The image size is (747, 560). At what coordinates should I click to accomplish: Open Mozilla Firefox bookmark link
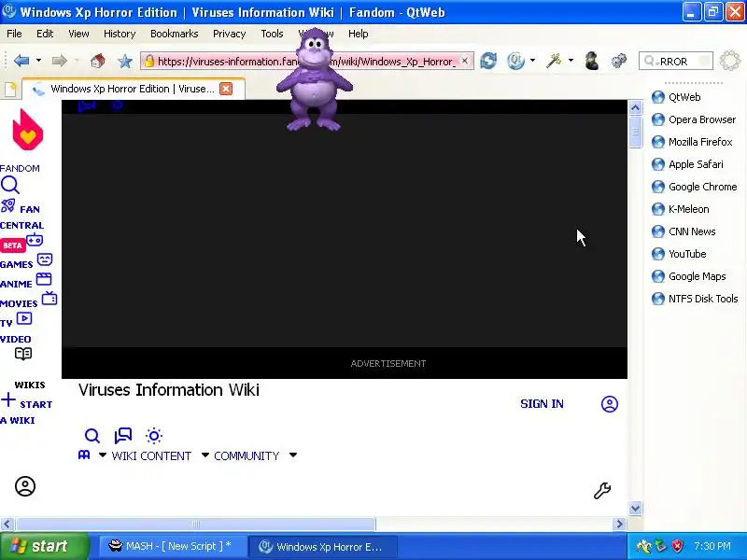[692, 142]
